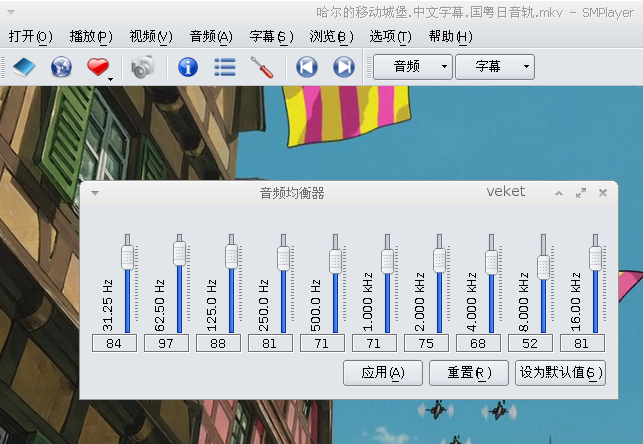Image resolution: width=643 pixels, height=444 pixels.
Task: Maximize the 音频均衡器 dialog
Action: 581,193
